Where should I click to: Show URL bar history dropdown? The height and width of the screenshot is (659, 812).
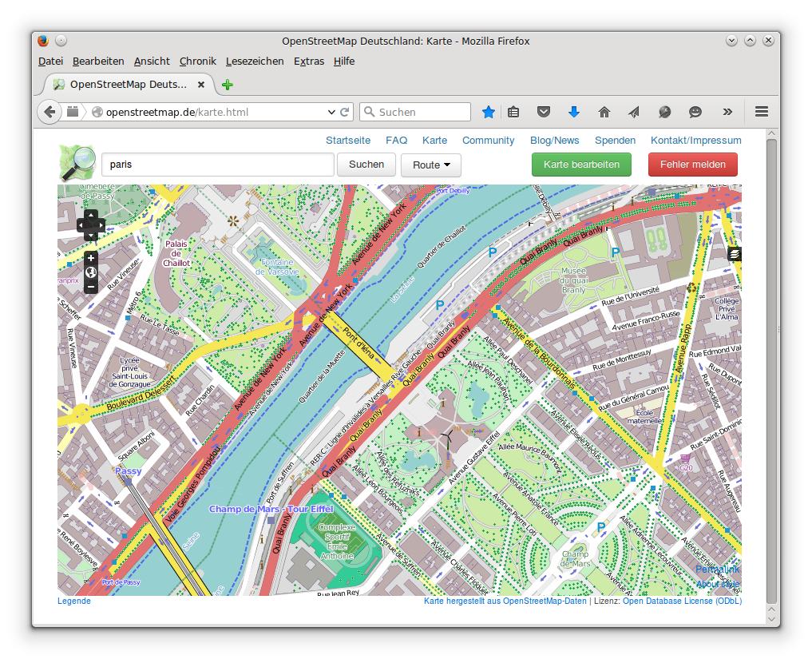332,113
